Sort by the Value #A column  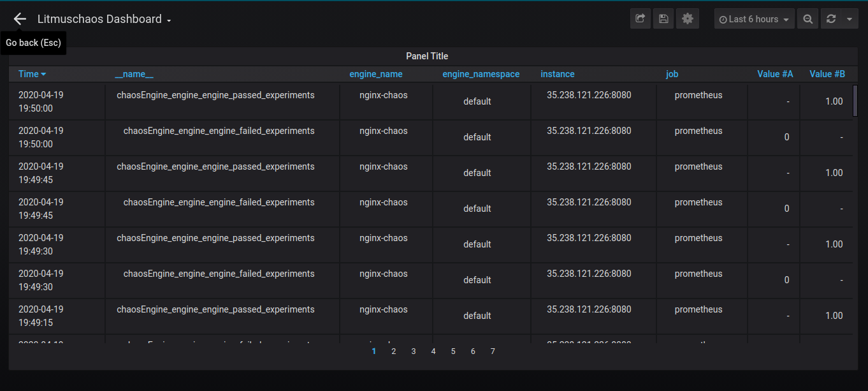(x=775, y=74)
